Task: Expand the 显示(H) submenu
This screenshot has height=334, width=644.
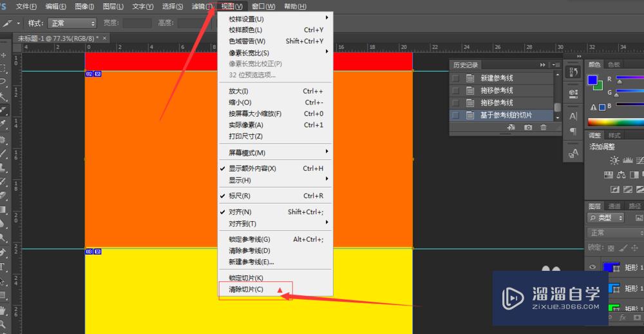Action: pos(275,180)
